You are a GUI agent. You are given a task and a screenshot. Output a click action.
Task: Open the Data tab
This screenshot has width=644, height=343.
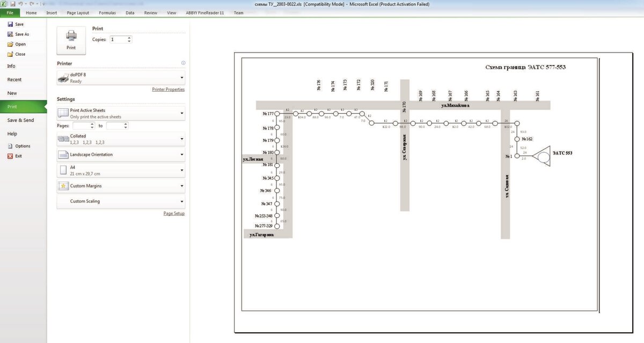130,12
